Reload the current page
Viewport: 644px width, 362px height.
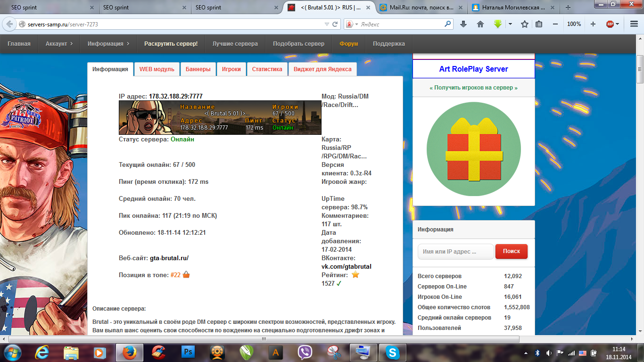(x=335, y=24)
